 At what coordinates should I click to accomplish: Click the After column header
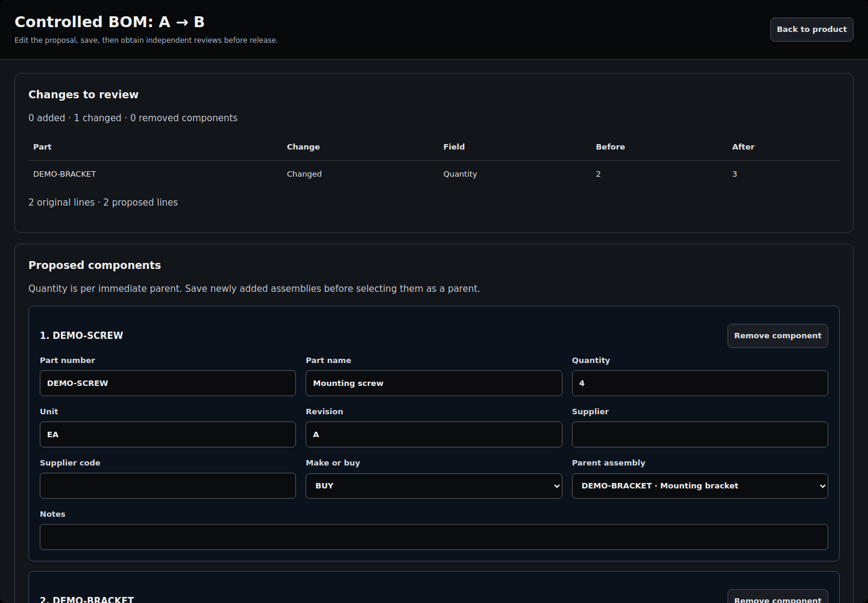[743, 147]
